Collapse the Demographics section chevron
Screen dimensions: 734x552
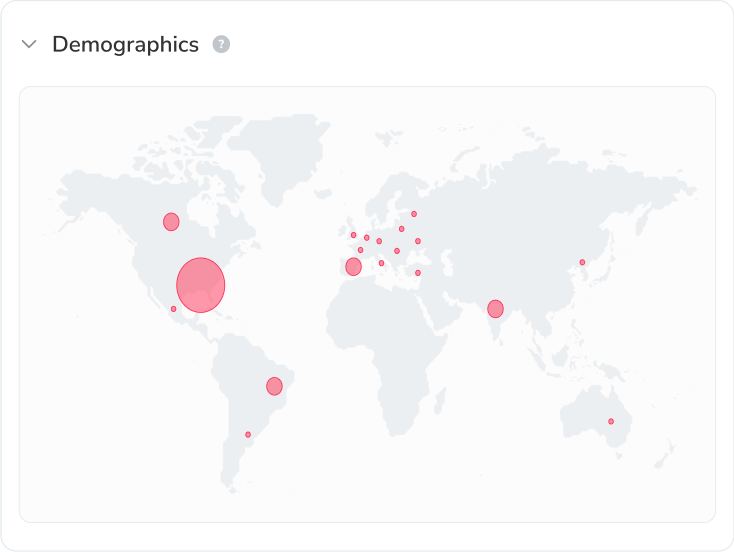pos(30,45)
